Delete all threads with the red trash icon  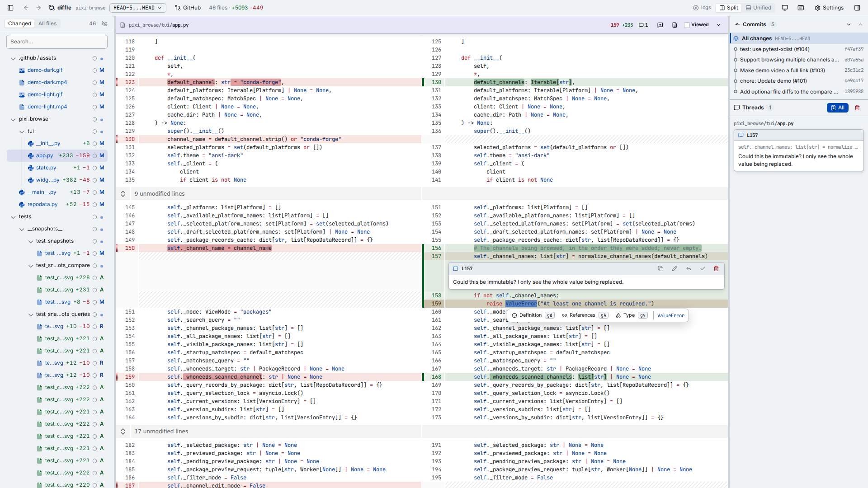click(x=857, y=108)
